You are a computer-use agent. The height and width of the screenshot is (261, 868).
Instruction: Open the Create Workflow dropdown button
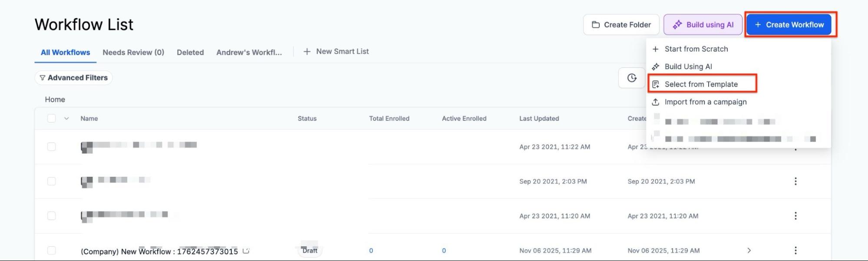789,25
